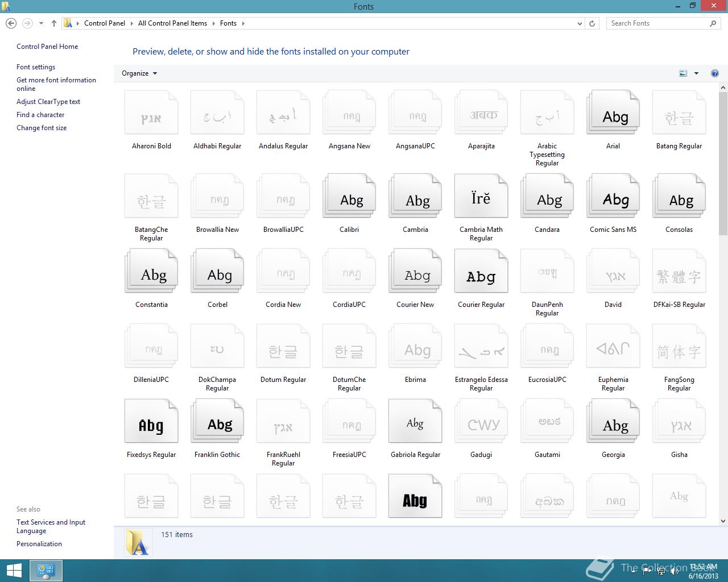728x582 pixels.
Task: Click the Fonts breadcrumb segment
Action: click(228, 23)
